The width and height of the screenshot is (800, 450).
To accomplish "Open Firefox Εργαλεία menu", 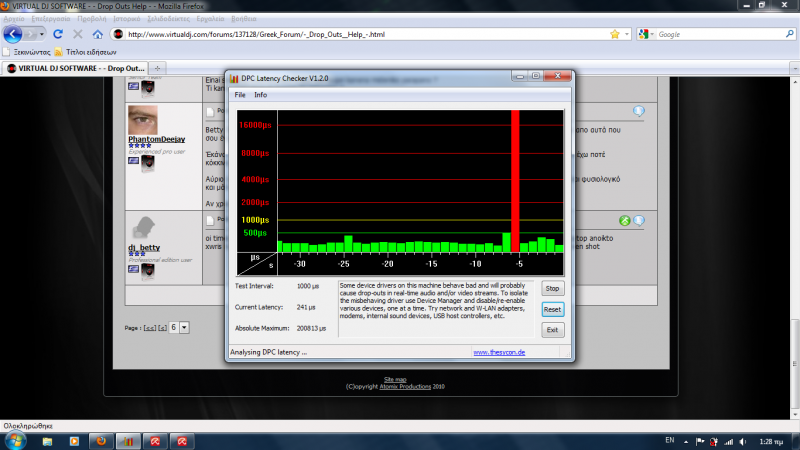I will pos(210,19).
